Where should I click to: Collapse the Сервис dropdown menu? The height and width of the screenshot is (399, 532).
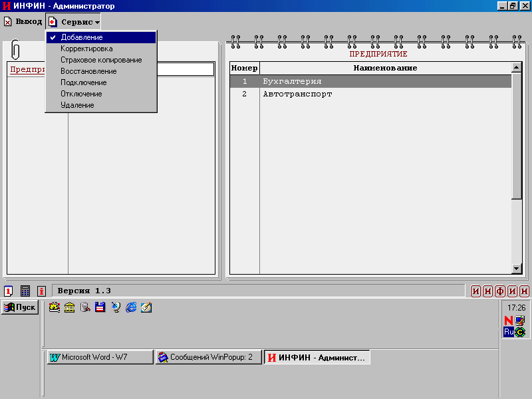(74, 22)
